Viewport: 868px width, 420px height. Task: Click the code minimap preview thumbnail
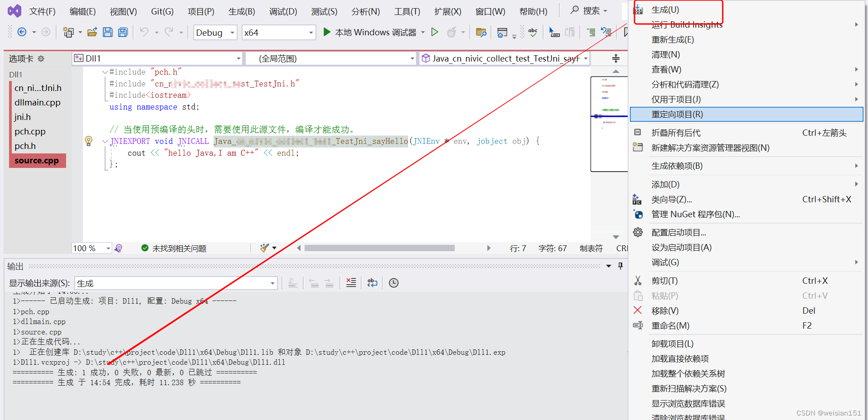click(609, 124)
